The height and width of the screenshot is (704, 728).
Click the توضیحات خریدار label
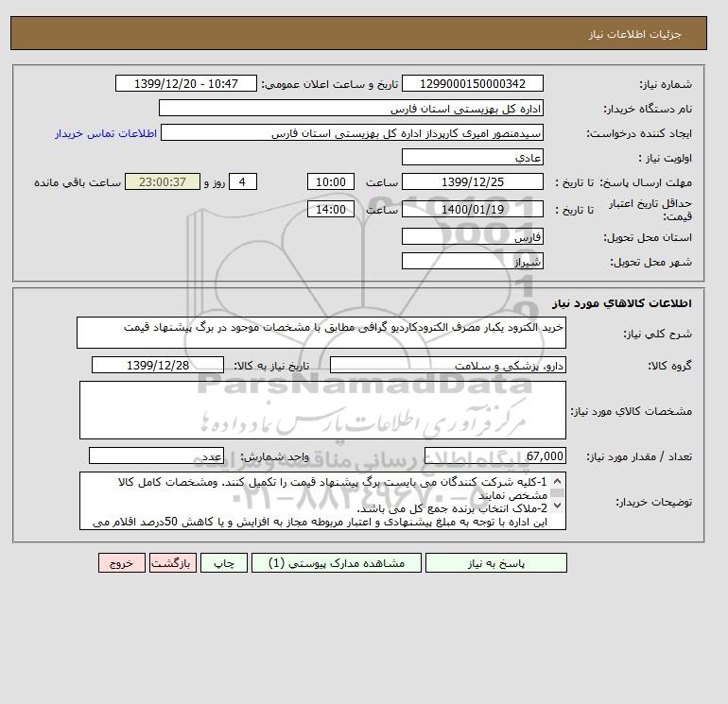click(x=653, y=502)
